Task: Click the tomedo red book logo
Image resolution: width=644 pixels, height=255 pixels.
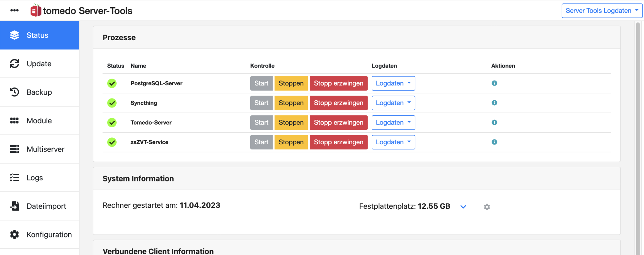Action: click(x=36, y=10)
